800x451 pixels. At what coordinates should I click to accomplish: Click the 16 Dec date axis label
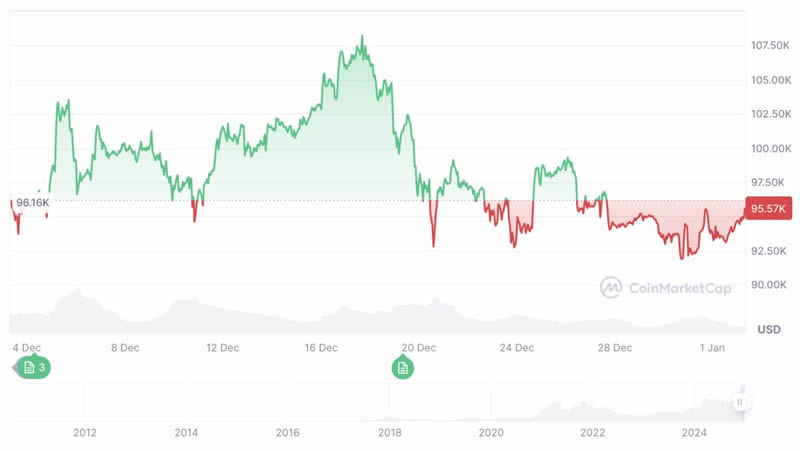321,348
